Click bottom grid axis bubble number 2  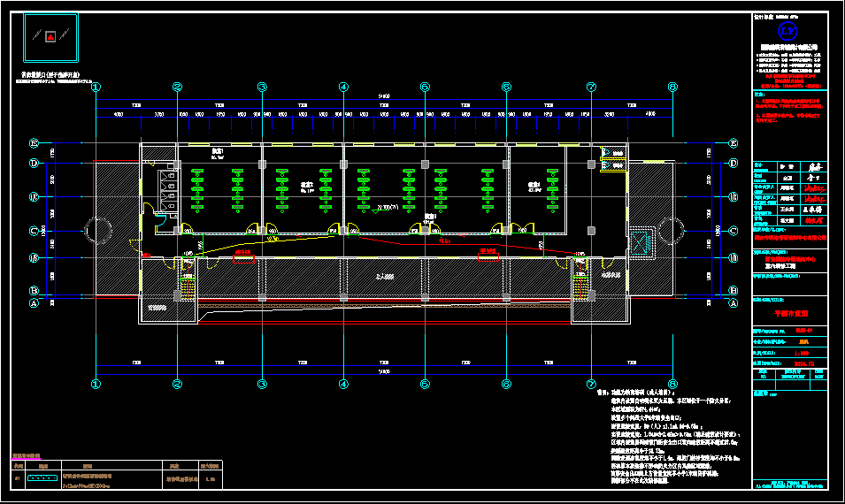(177, 385)
